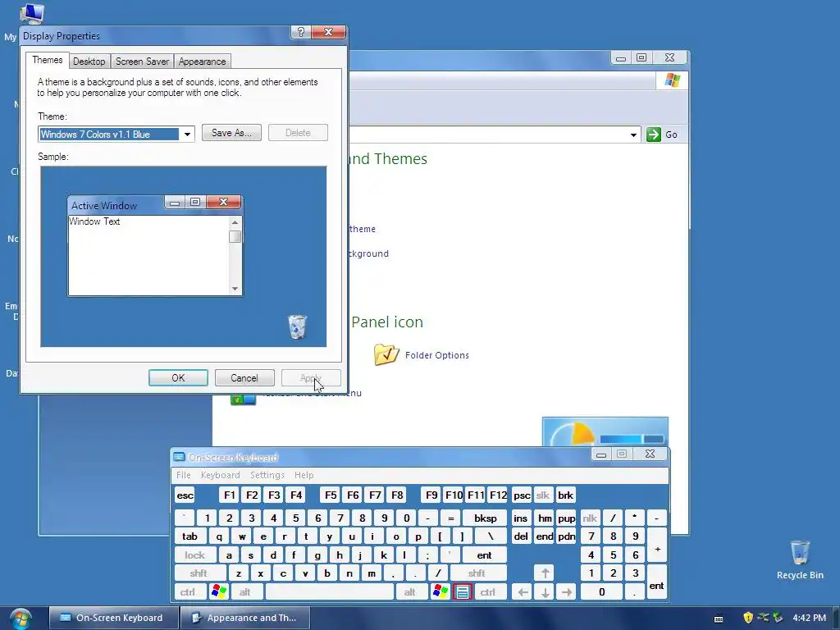Click the security shield tray icon
The width and height of the screenshot is (840, 630).
748,618
